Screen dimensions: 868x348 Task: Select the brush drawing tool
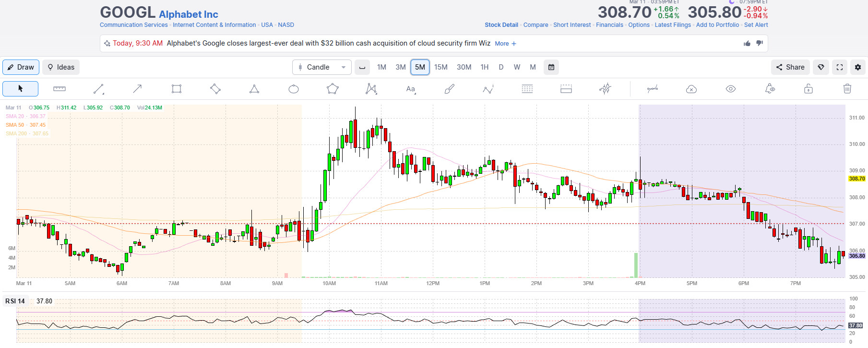[449, 89]
